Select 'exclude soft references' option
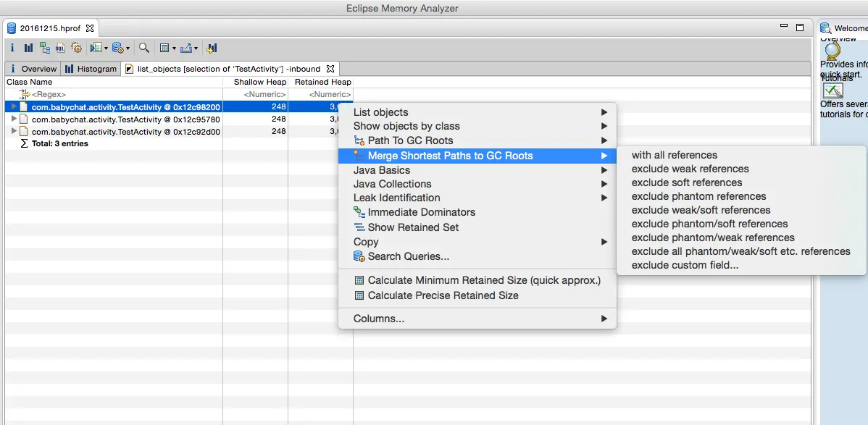 [741, 182]
